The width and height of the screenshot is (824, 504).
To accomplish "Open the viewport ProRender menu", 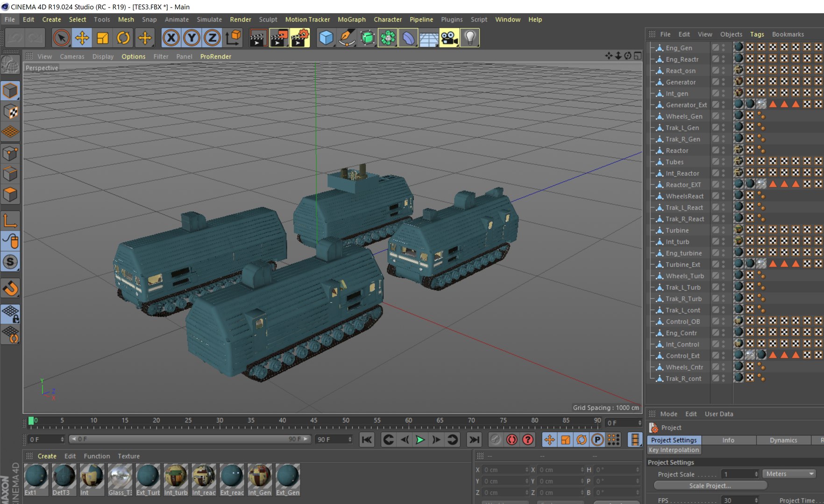I will tap(216, 56).
